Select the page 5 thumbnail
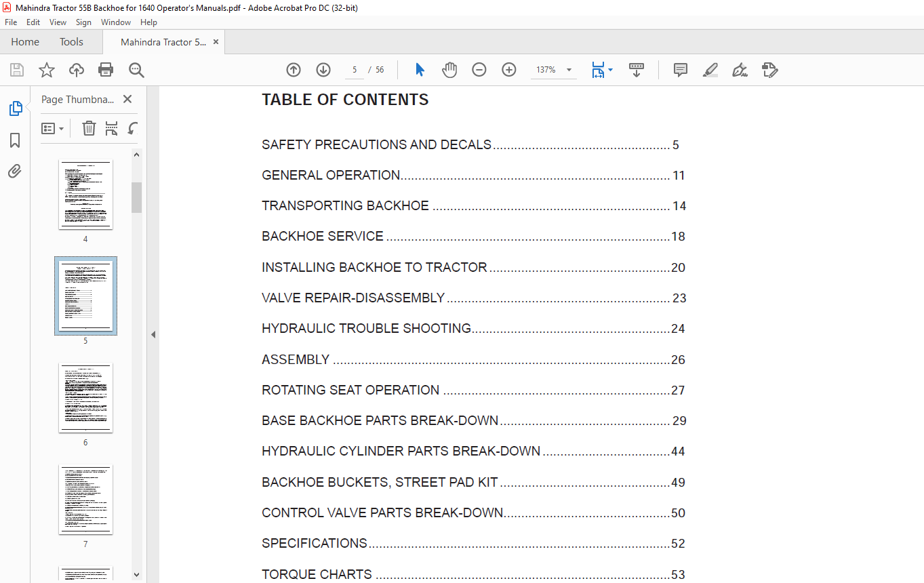This screenshot has width=924, height=583. pos(85,296)
